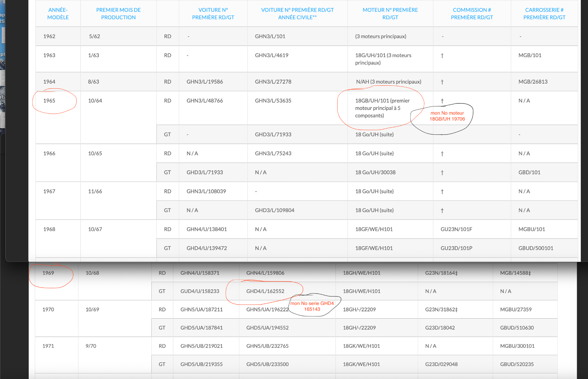Click the red-circled 1969 year cell
This screenshot has height=379, width=588.
(48, 273)
